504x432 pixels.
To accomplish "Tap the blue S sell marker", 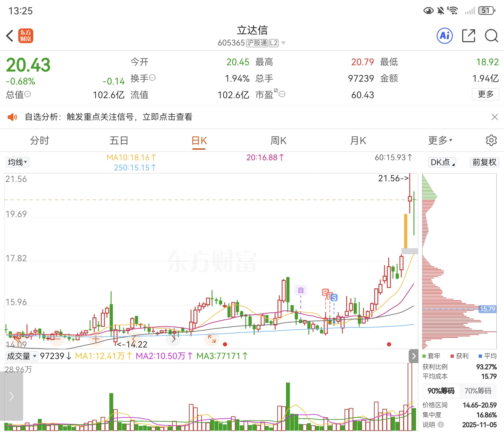I will 334,298.
